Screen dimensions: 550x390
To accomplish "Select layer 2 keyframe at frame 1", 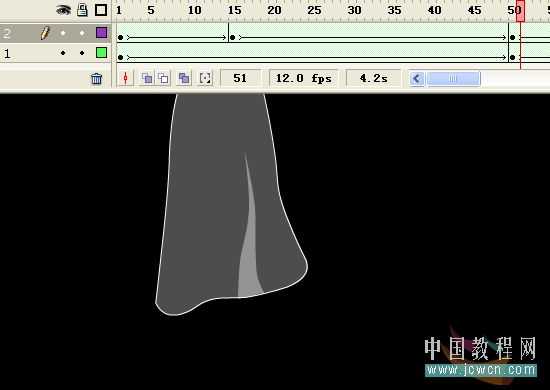I will (x=120, y=37).
